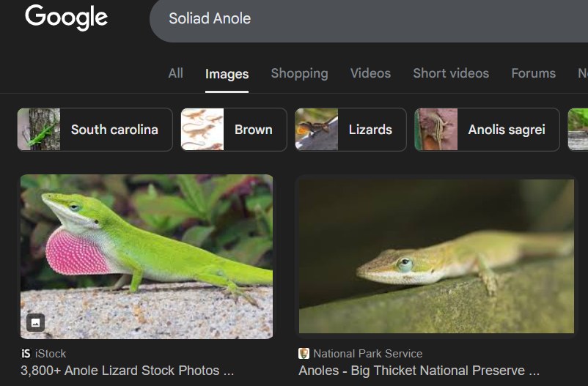Open the National Park Service source link
The width and height of the screenshot is (588, 386).
pos(367,353)
